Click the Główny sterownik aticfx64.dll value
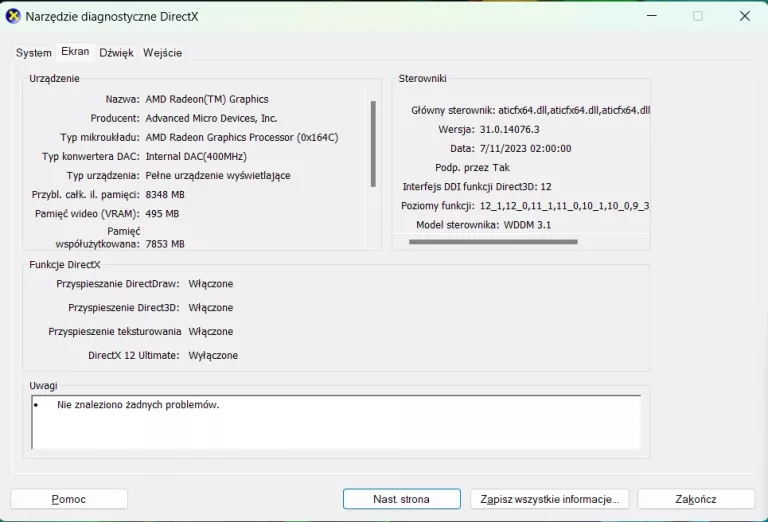Viewport: 768px width, 522px height. 574,110
